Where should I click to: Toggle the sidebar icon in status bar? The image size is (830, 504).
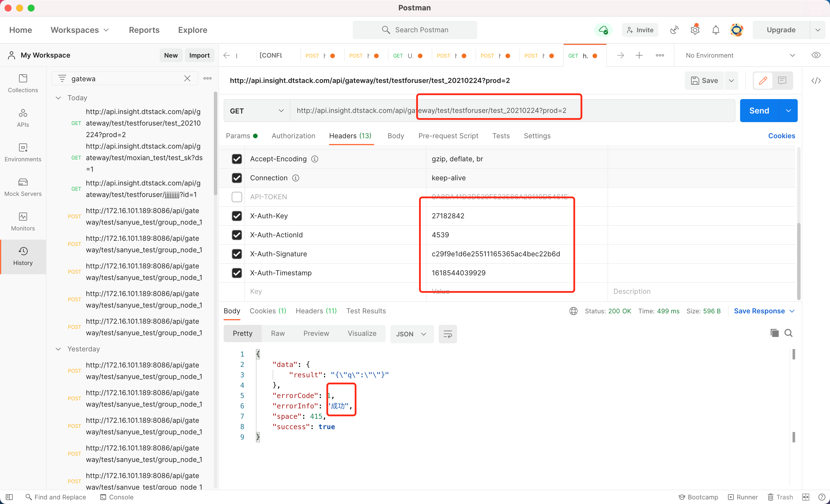coord(10,497)
